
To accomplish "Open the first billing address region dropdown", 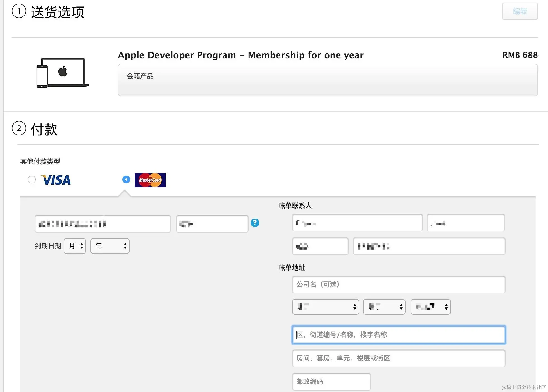I will tap(325, 307).
